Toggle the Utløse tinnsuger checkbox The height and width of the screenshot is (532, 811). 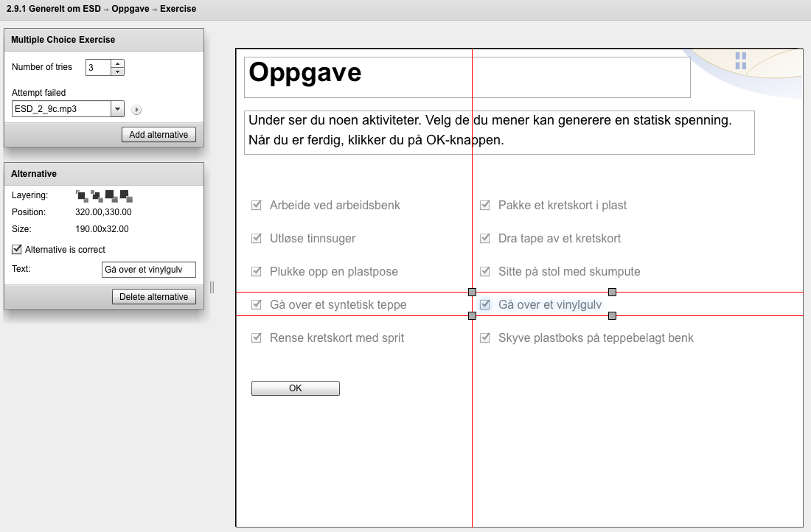tap(257, 238)
